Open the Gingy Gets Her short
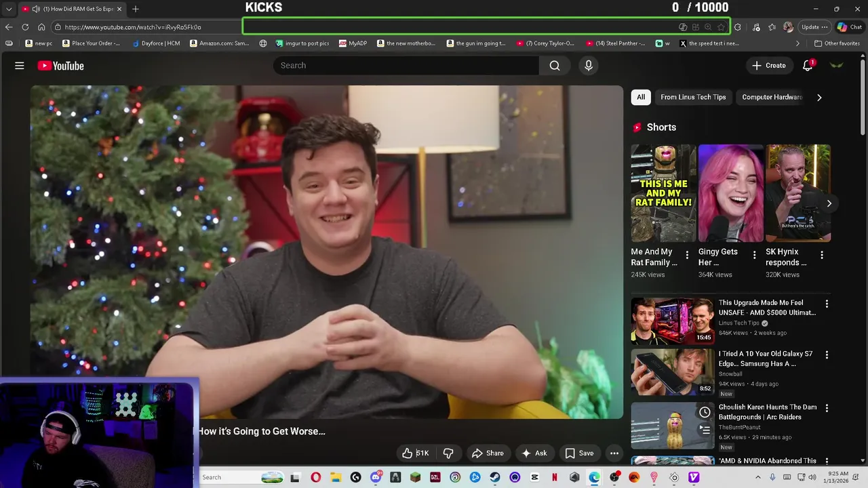The width and height of the screenshot is (868, 488). point(730,193)
